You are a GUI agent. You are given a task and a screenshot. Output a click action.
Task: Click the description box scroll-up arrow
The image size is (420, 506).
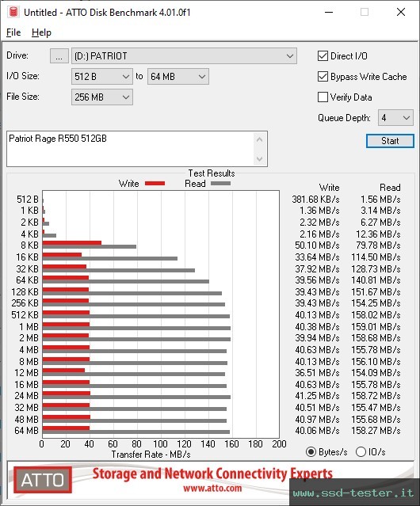click(260, 139)
